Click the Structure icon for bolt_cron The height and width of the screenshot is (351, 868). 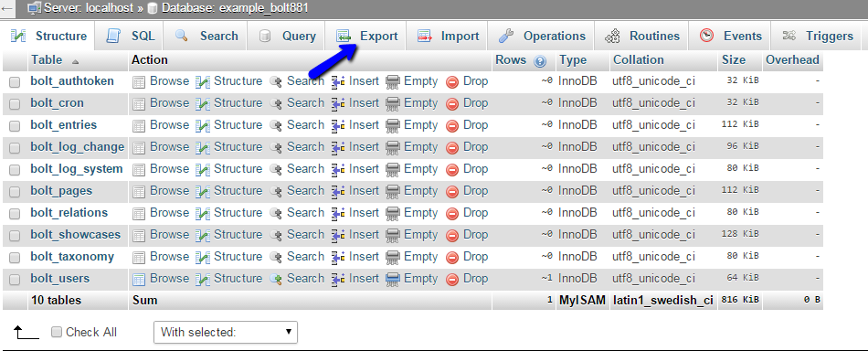tap(203, 103)
